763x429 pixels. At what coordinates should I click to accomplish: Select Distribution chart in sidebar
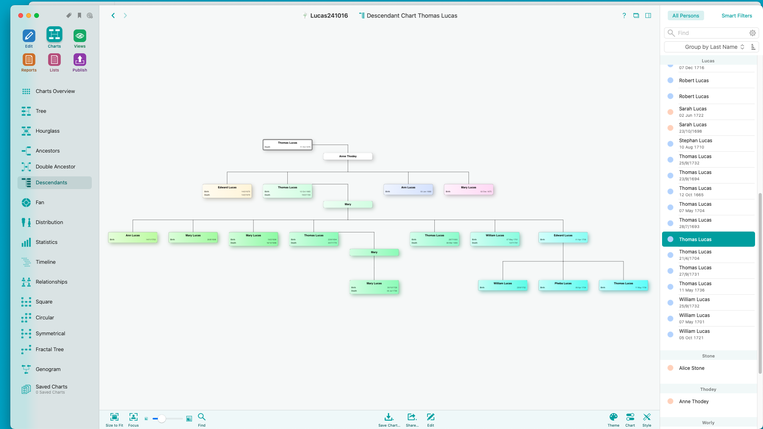coord(54,222)
